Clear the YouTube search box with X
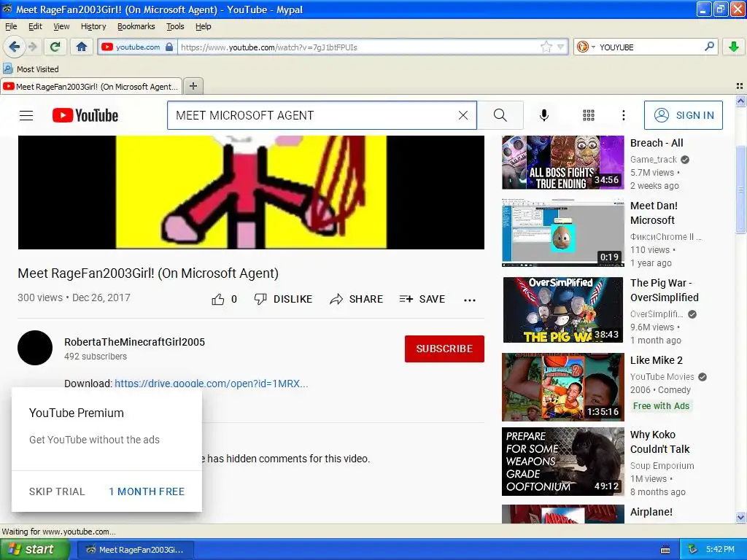The width and height of the screenshot is (747, 560). 463,115
